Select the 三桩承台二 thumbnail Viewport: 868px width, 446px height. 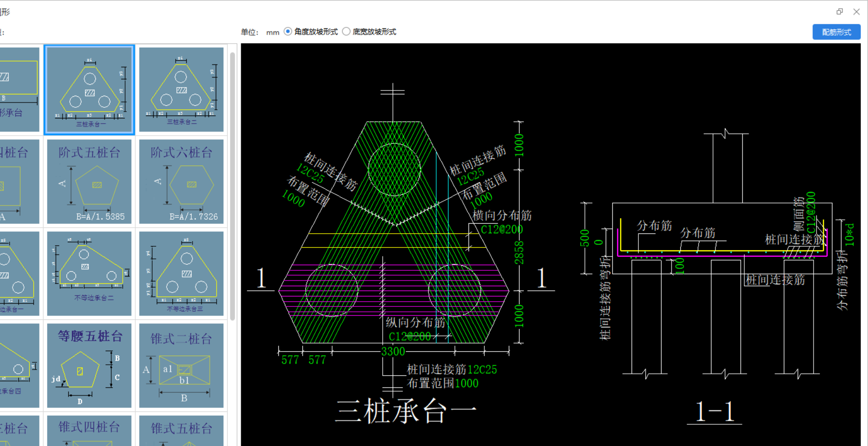point(181,89)
